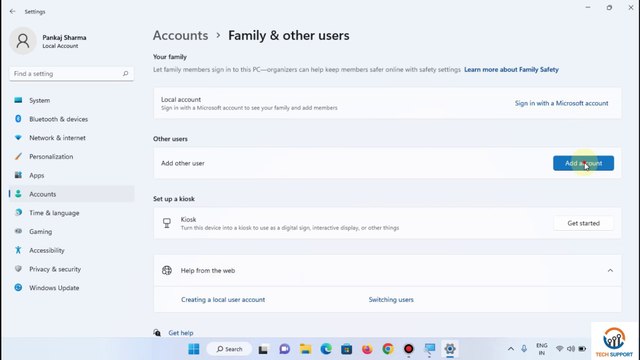Click ENG IN language indicator
The image size is (640, 360).
pos(542,349)
